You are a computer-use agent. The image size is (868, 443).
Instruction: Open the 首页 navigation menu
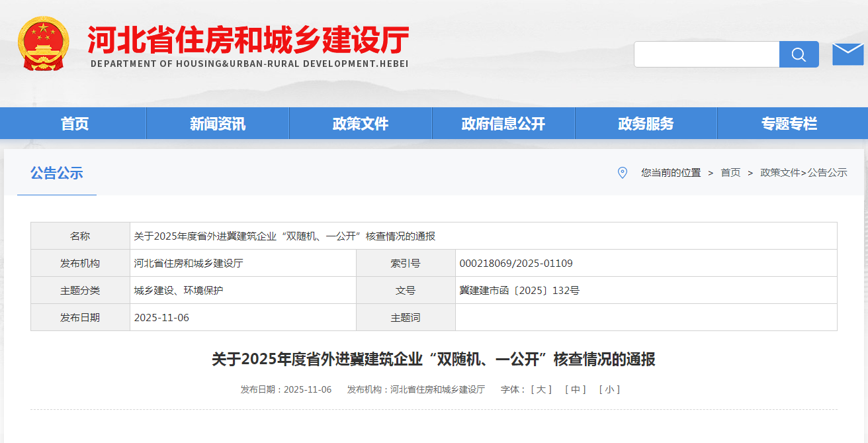pyautogui.click(x=75, y=124)
